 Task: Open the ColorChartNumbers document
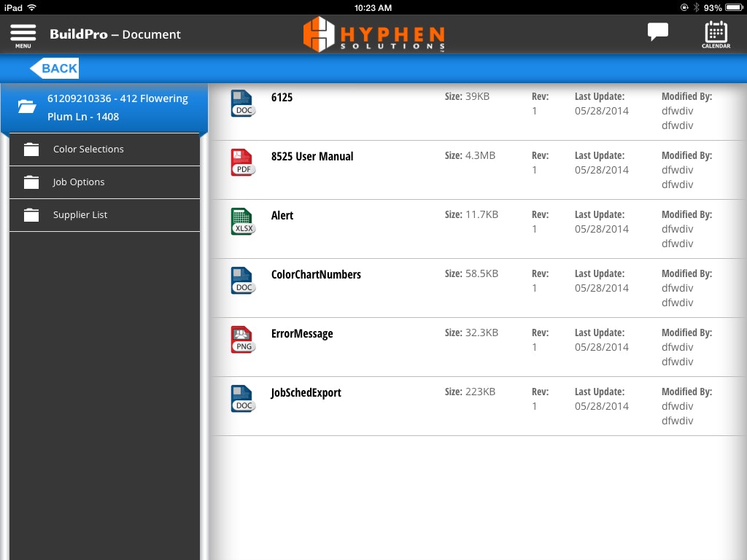pos(316,274)
